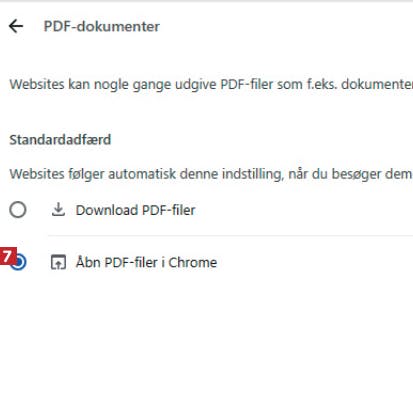This screenshot has width=413, height=398.
Task: Click the Åbn PDF-filer i Chrome label
Action: click(146, 262)
